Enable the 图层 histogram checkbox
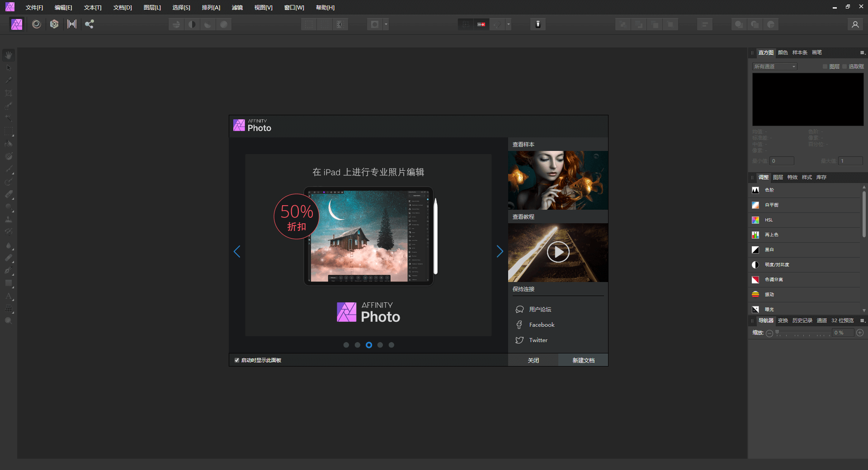The height and width of the screenshot is (470, 868). 825,66
